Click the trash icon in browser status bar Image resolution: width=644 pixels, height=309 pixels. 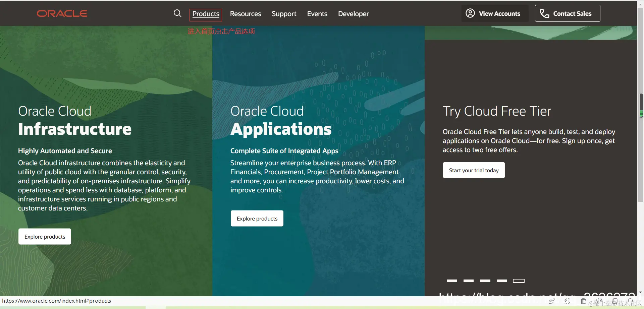583,301
